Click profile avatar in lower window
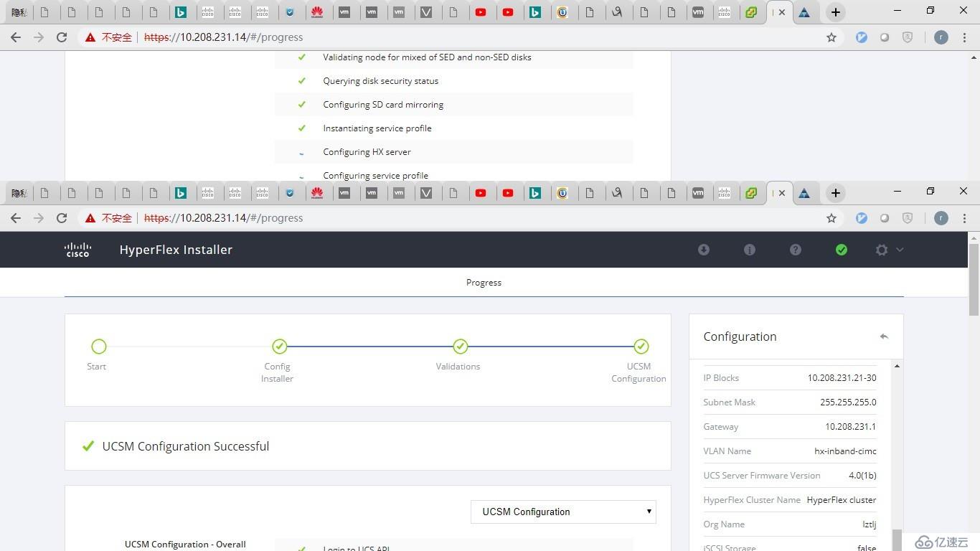 point(941,218)
